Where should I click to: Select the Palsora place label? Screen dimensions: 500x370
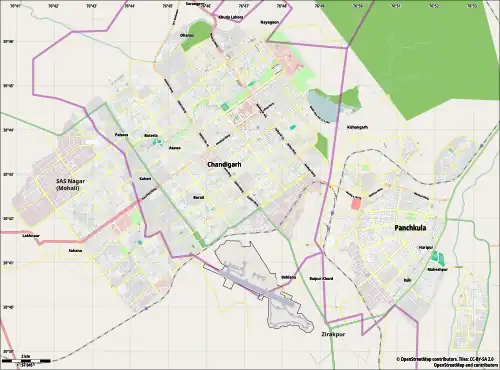pyautogui.click(x=121, y=135)
